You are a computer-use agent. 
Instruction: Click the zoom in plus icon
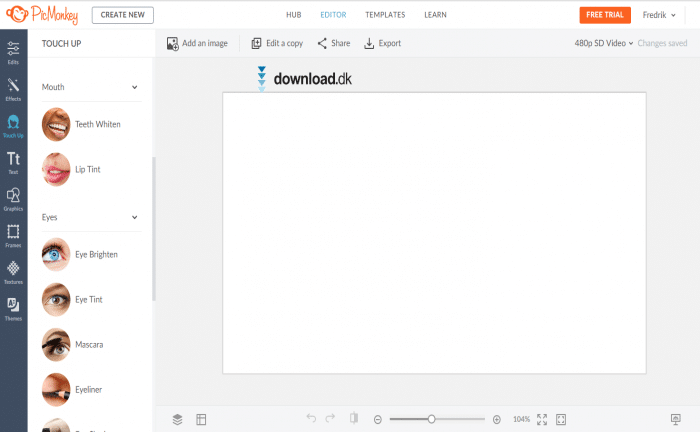click(x=497, y=419)
